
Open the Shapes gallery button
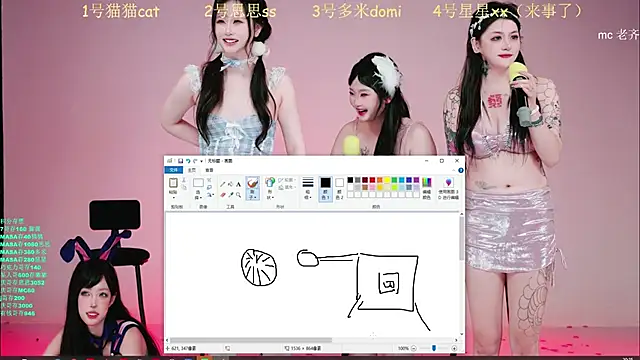point(270,188)
